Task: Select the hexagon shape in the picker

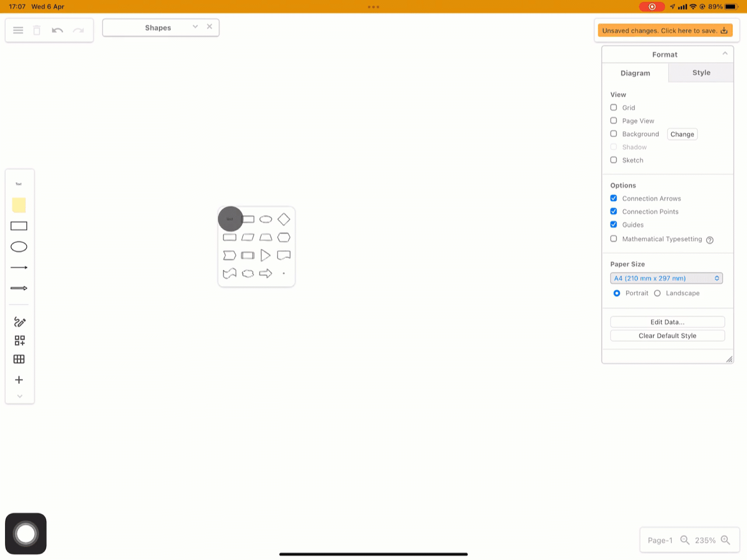Action: (x=283, y=237)
